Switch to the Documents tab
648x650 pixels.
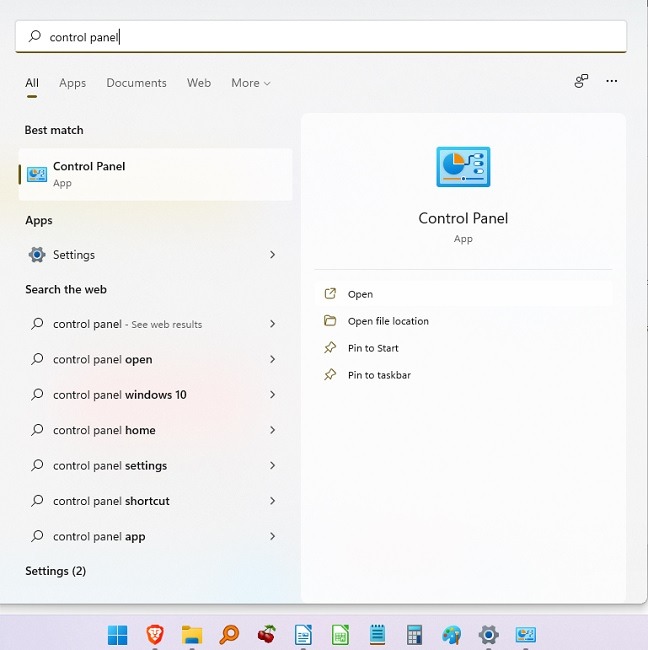click(136, 83)
